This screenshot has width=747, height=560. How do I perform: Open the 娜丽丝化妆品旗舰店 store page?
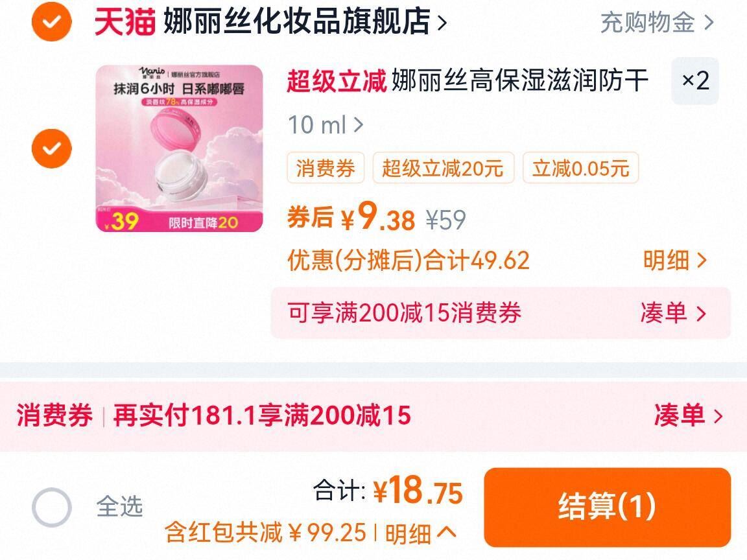pos(305,22)
